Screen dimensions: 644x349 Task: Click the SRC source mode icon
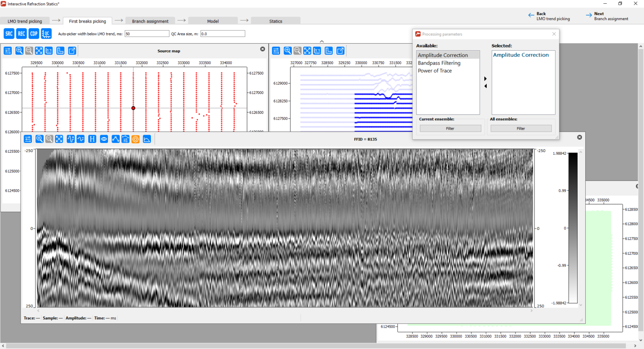tap(9, 34)
